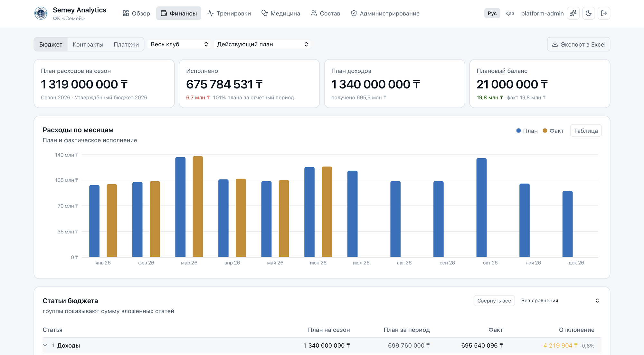Open the Без сравнения comparison dropdown
Screen dimensions: 644x355
click(560, 301)
